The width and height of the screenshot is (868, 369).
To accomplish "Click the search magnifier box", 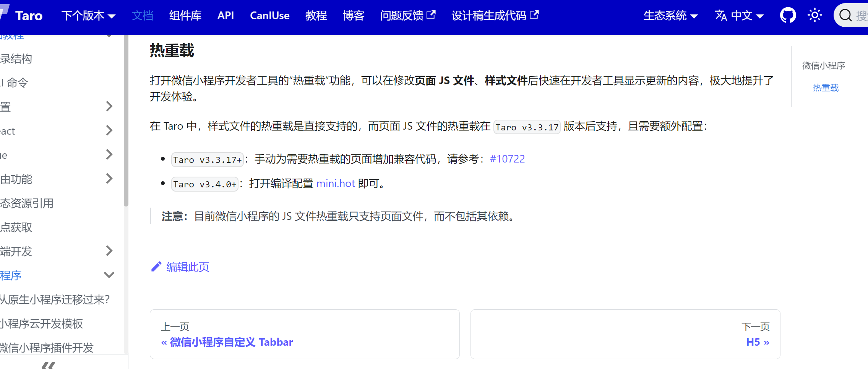I will [x=852, y=16].
